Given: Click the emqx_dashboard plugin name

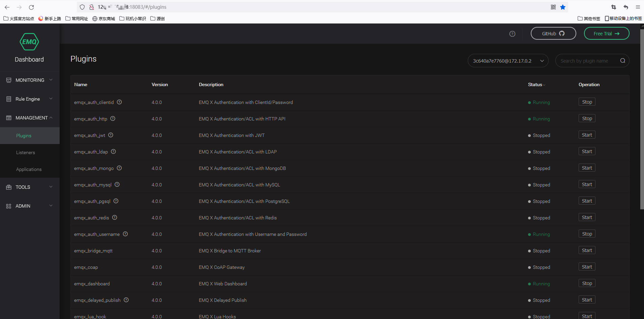Looking at the screenshot, I should (92, 284).
